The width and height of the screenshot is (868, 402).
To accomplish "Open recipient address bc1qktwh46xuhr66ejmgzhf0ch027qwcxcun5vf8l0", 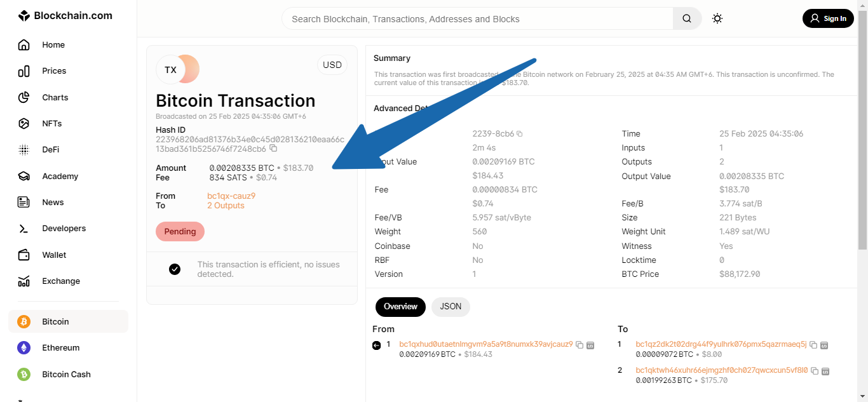I will (x=722, y=370).
